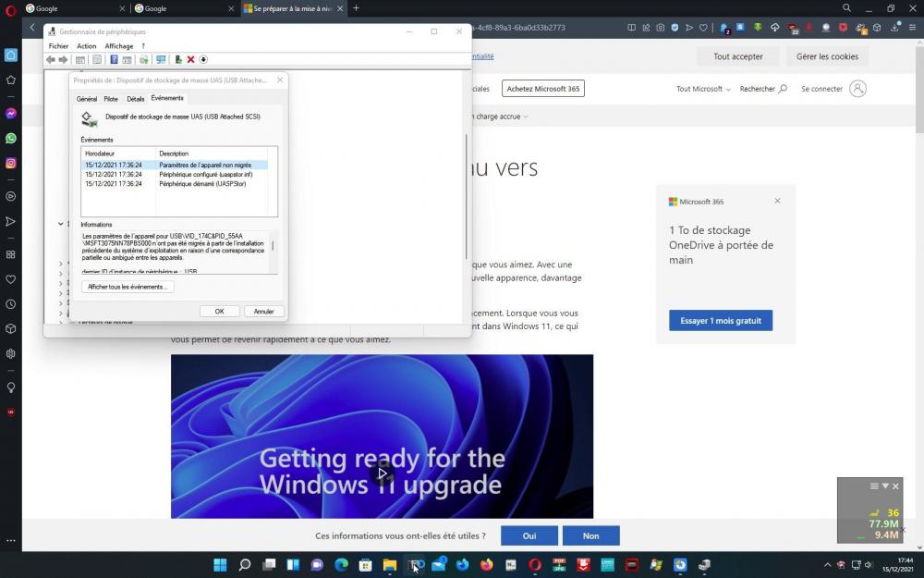The width and height of the screenshot is (924, 578).
Task: Click the scan hardware changes monitor icon
Action: pos(161,60)
